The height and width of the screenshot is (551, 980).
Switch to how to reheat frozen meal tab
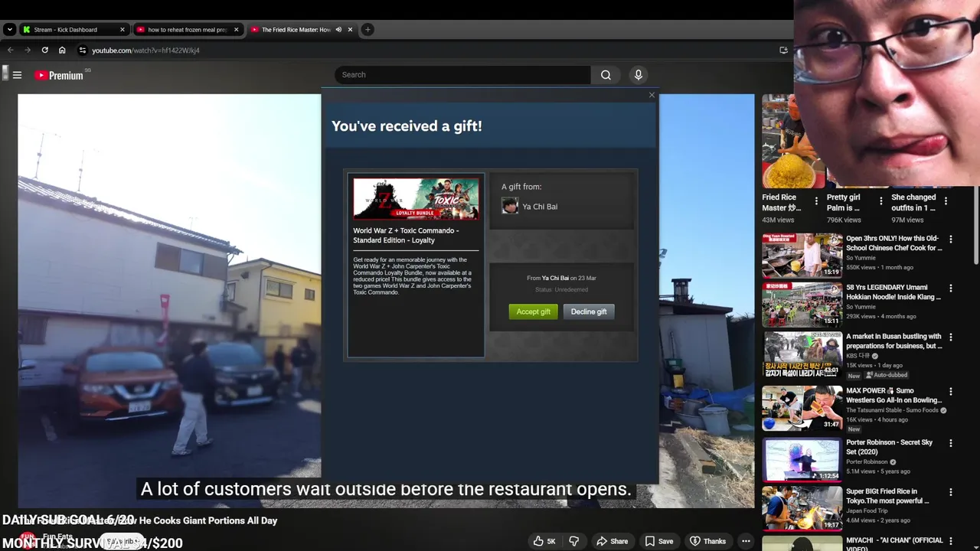coord(188,30)
